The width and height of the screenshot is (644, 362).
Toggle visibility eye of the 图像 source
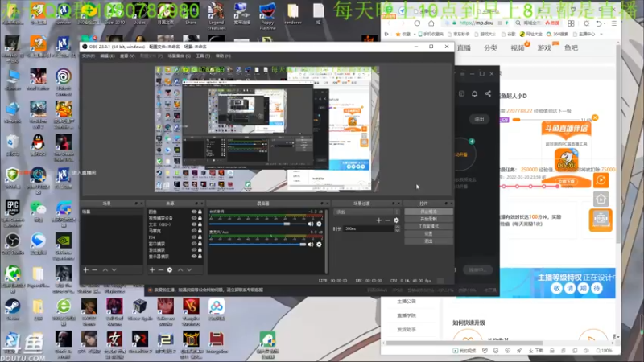[x=194, y=212]
